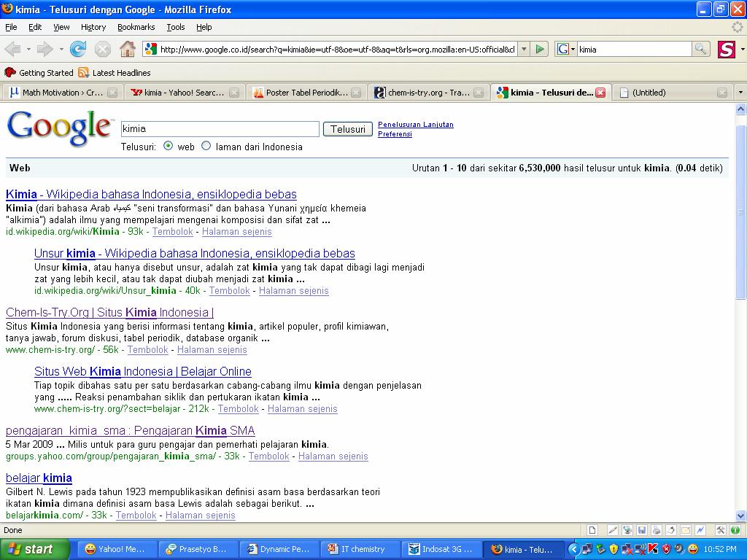Go forward with the Forward arrow
The width and height of the screenshot is (747, 560).
[x=44, y=49]
